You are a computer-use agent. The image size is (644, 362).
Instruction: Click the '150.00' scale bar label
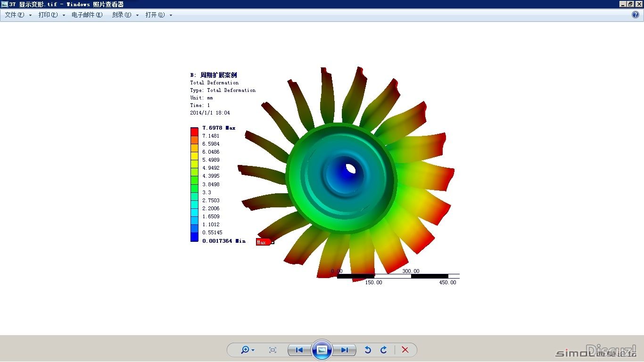point(373,282)
